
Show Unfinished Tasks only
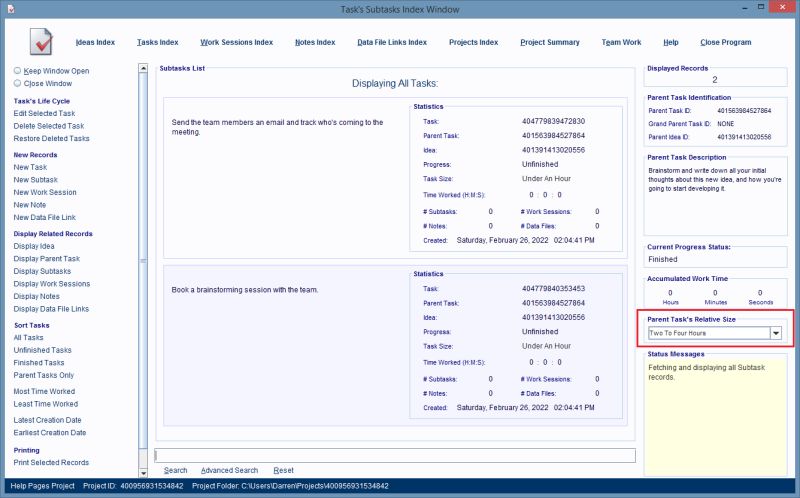pyautogui.click(x=42, y=350)
